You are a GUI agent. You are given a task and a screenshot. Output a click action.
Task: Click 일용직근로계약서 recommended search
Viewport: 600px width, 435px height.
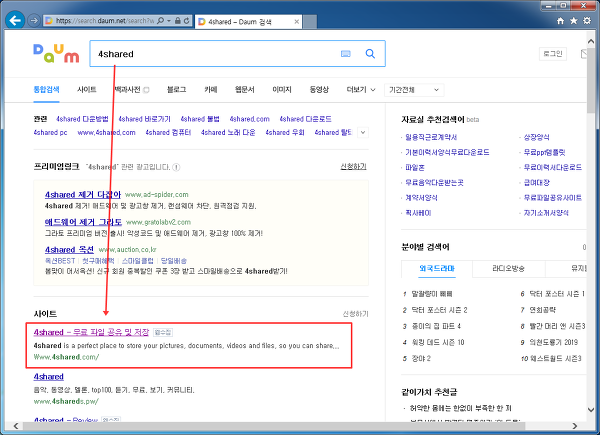(431, 137)
